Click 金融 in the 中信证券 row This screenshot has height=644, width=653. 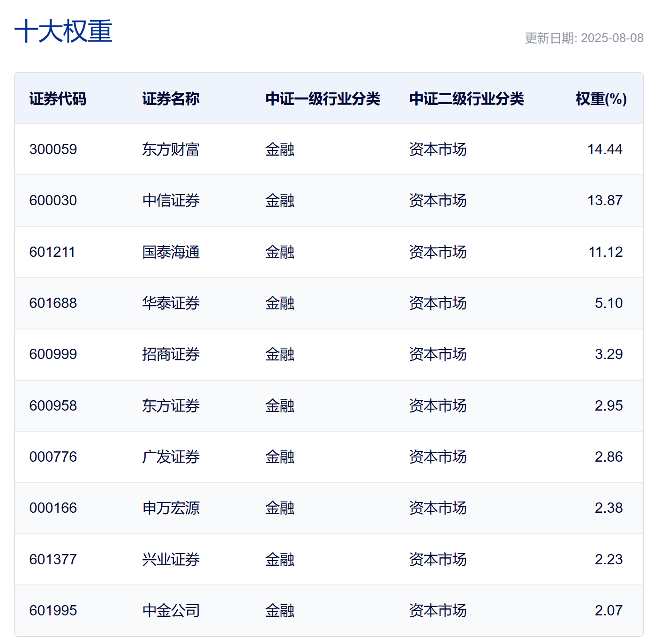pyautogui.click(x=280, y=201)
